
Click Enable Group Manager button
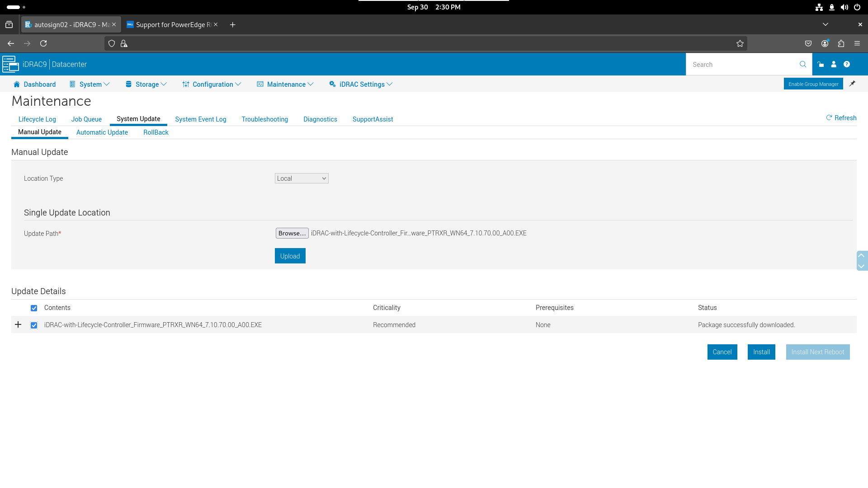(813, 84)
